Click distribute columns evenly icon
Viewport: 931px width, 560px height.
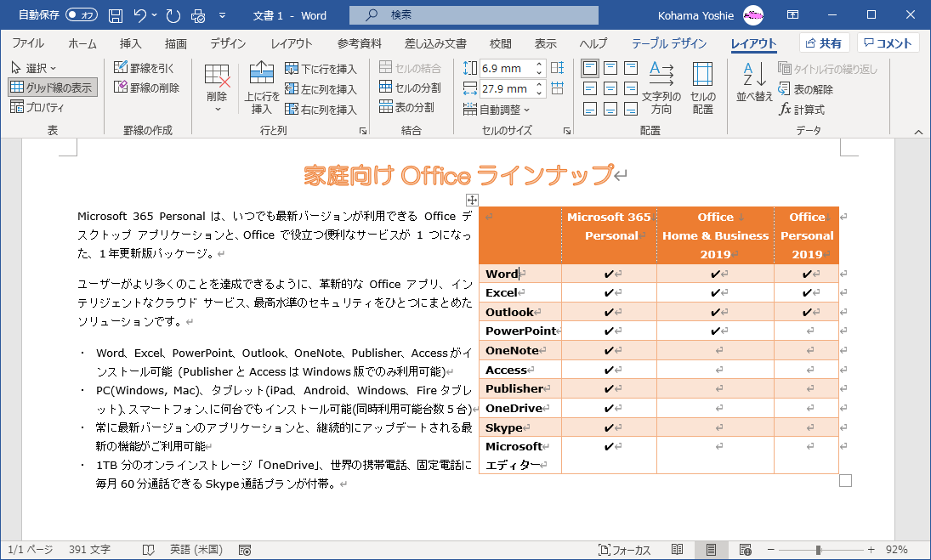(557, 88)
